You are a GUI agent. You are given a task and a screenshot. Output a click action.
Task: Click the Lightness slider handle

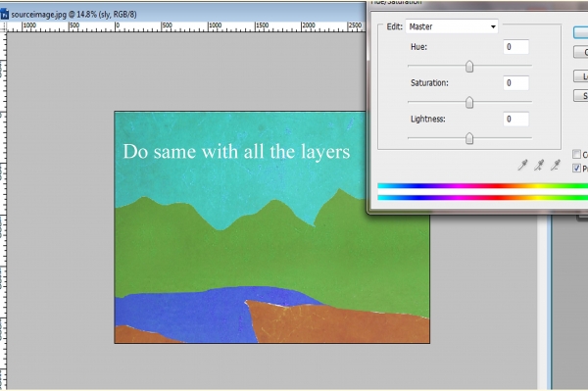click(x=469, y=138)
